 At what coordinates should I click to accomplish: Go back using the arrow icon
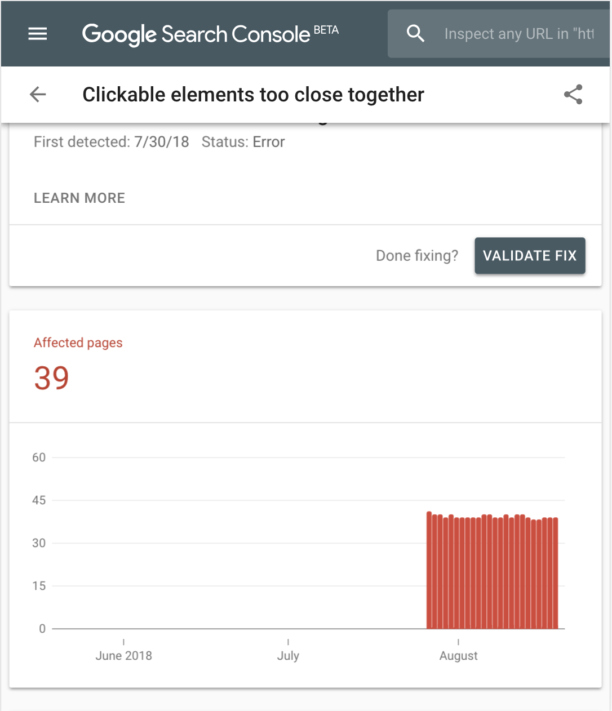[x=38, y=95]
